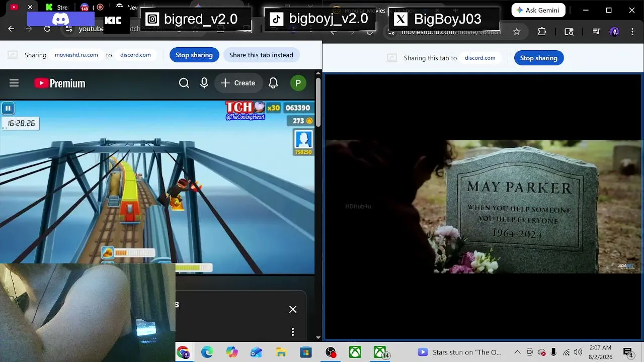The width and height of the screenshot is (644, 362).
Task: Open Chrome from the taskbar
Action: point(183,352)
